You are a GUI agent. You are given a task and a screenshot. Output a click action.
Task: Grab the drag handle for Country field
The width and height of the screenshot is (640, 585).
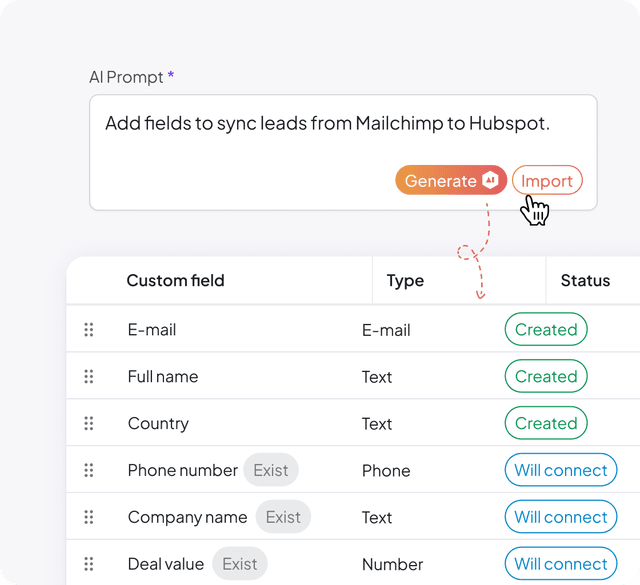tap(89, 423)
